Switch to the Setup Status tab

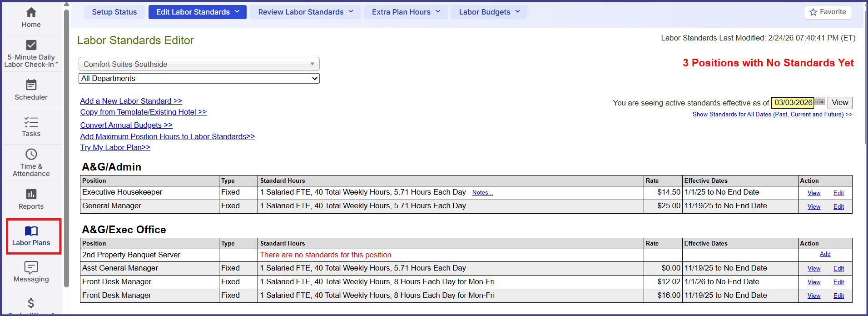tap(114, 12)
